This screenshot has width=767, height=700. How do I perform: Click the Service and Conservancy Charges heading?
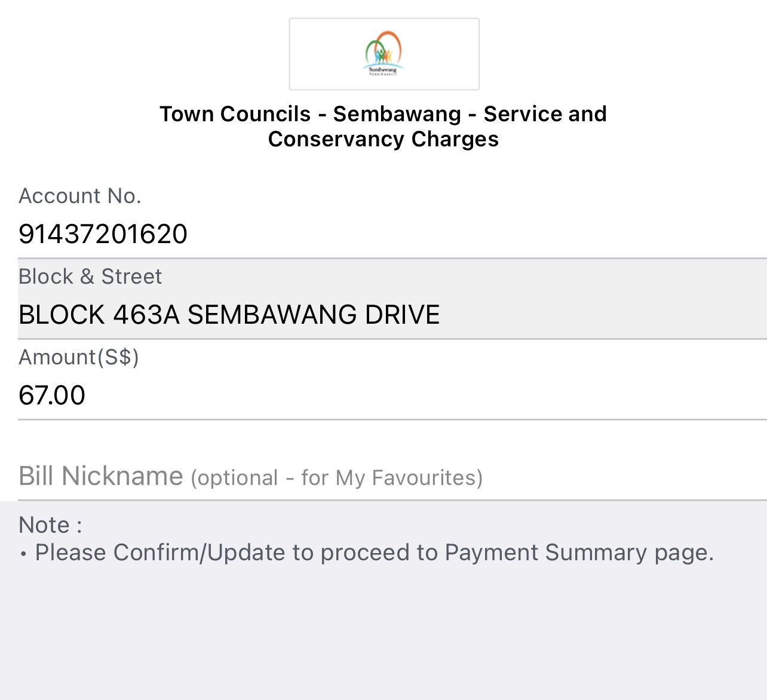(x=383, y=126)
